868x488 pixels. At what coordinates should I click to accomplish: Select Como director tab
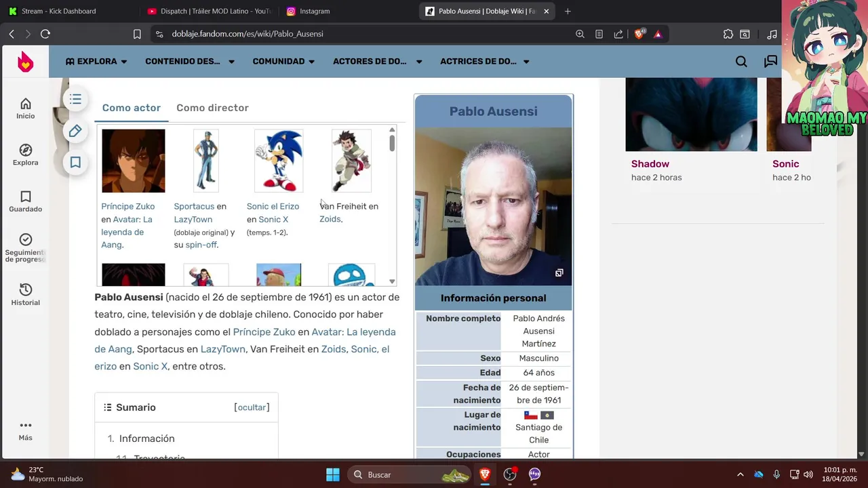pos(212,108)
